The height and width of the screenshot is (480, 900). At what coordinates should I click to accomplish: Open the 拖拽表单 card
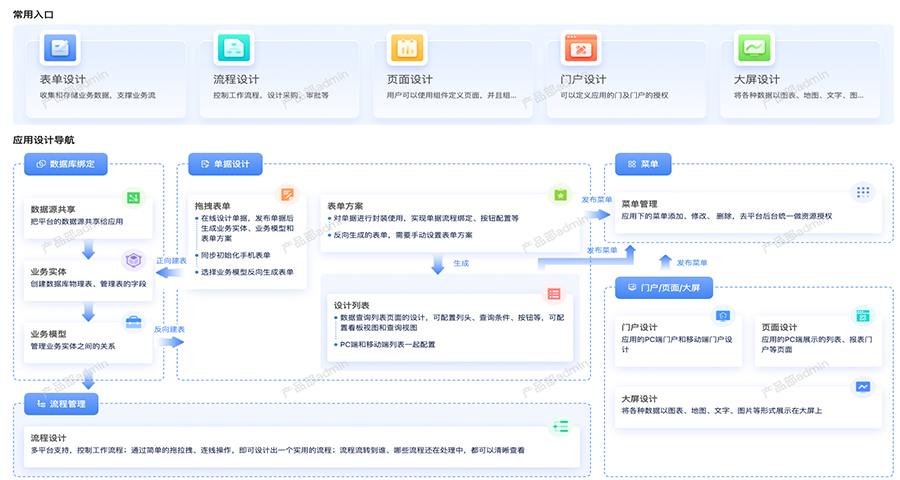246,240
